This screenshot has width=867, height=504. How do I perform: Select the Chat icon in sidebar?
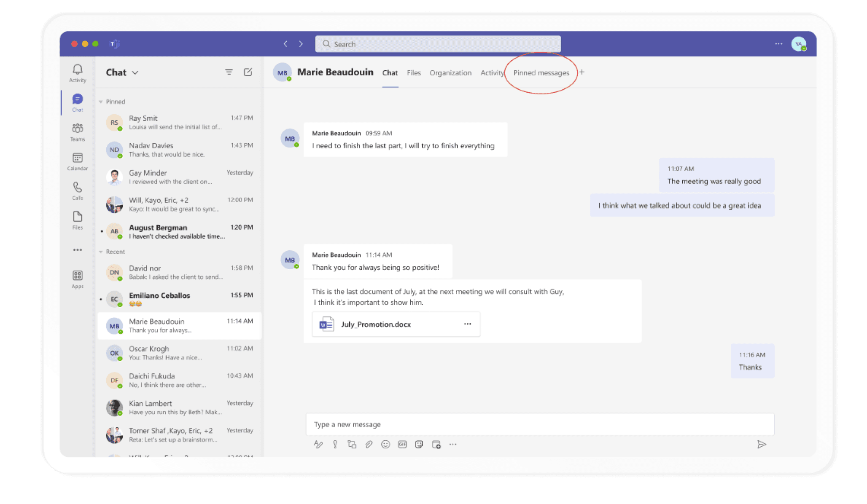(78, 102)
